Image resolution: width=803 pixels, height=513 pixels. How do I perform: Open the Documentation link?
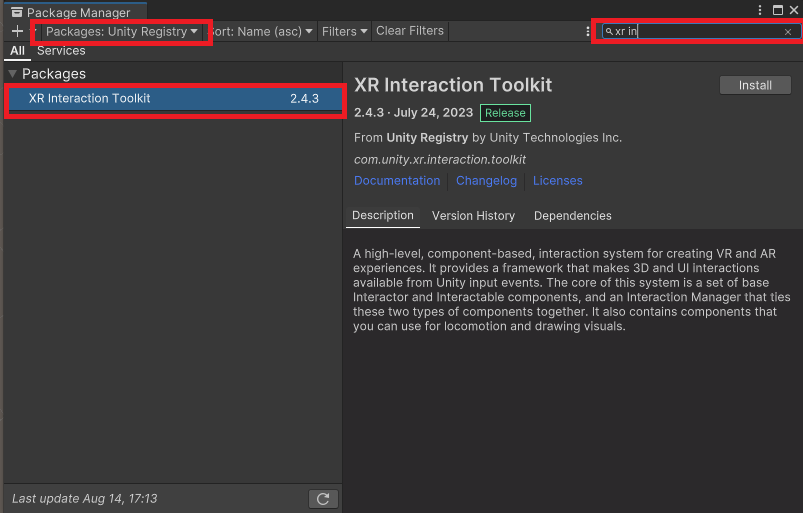397,181
